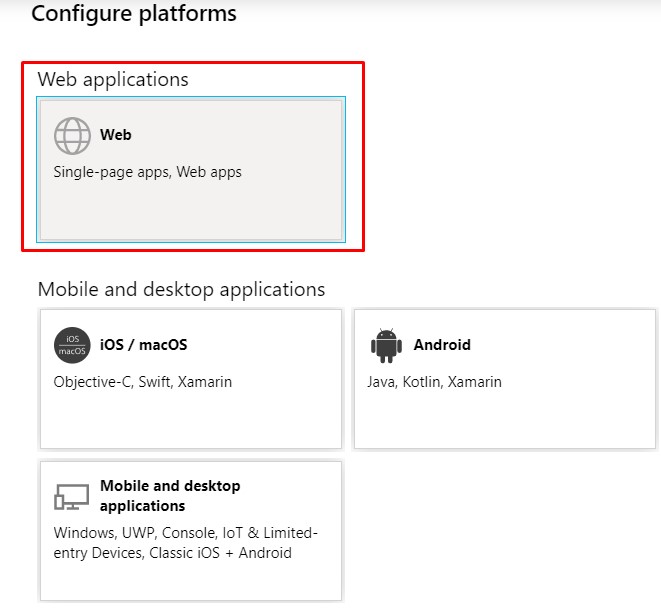This screenshot has width=661, height=608.
Task: Choose the iOS / macOS platform tile
Action: pos(191,379)
